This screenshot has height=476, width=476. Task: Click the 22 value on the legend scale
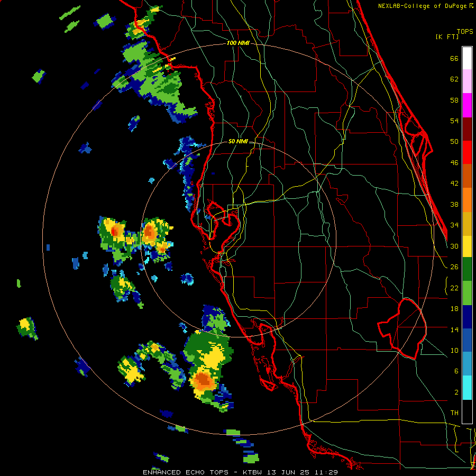coord(454,288)
